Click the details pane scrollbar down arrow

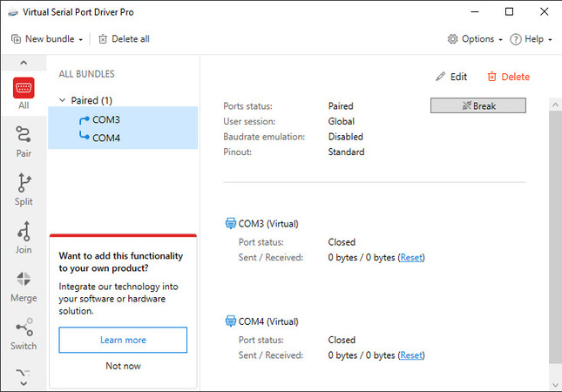point(555,385)
